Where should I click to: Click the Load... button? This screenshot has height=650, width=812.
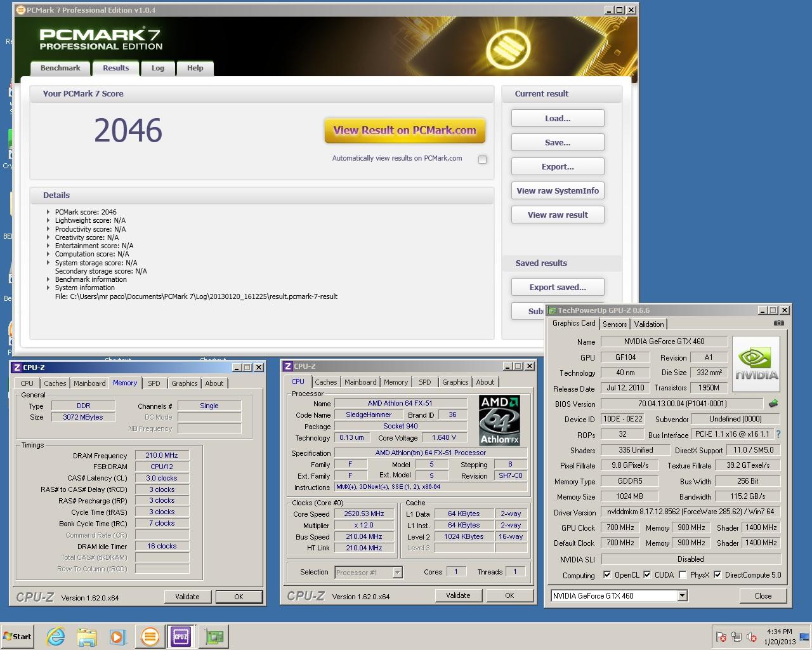[558, 118]
